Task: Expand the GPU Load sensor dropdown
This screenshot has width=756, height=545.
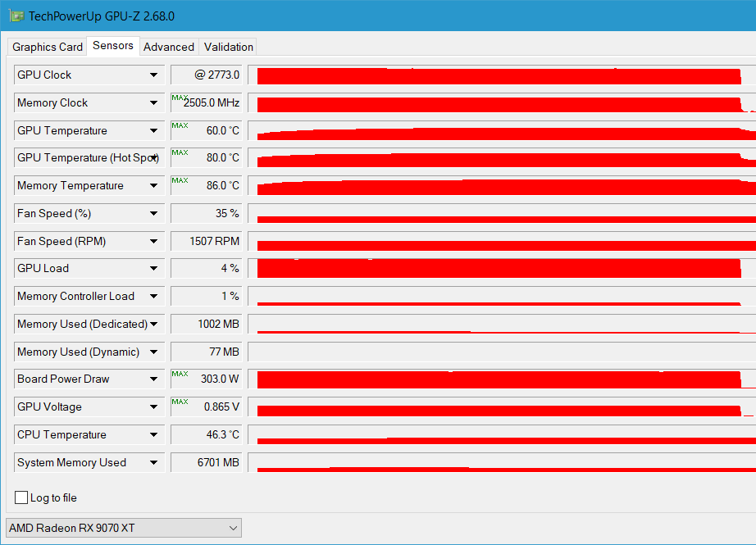Action: tap(153, 269)
